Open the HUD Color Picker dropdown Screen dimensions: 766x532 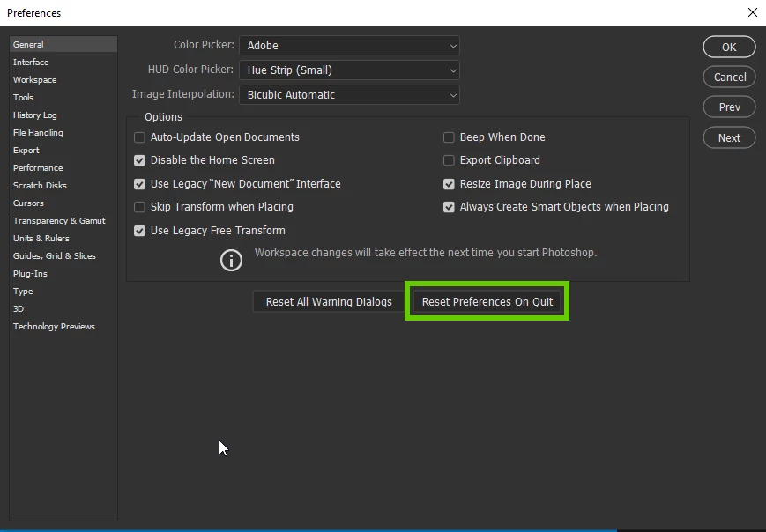(x=349, y=70)
